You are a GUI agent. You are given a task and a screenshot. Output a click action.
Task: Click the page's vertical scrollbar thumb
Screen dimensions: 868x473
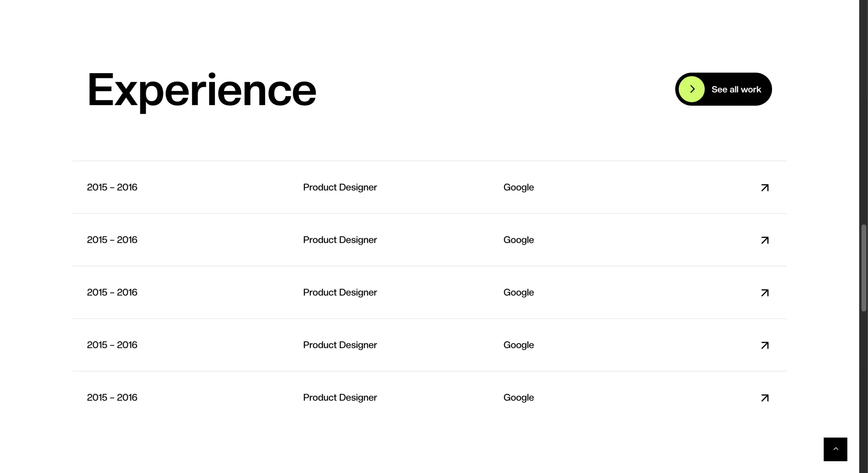[864, 268]
